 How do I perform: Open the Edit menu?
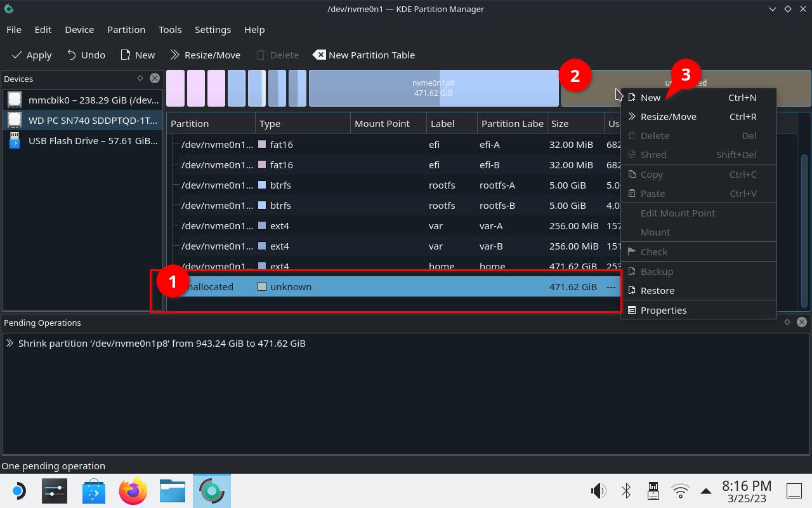43,30
